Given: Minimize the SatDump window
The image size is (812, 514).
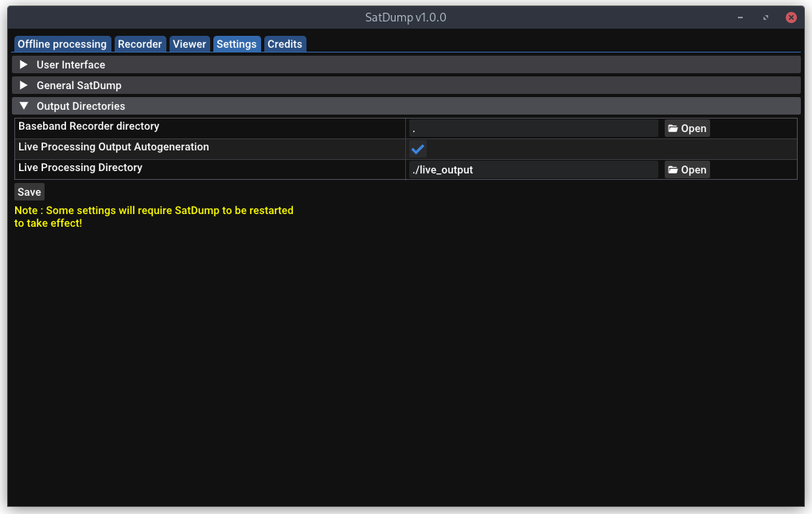Looking at the screenshot, I should [740, 18].
